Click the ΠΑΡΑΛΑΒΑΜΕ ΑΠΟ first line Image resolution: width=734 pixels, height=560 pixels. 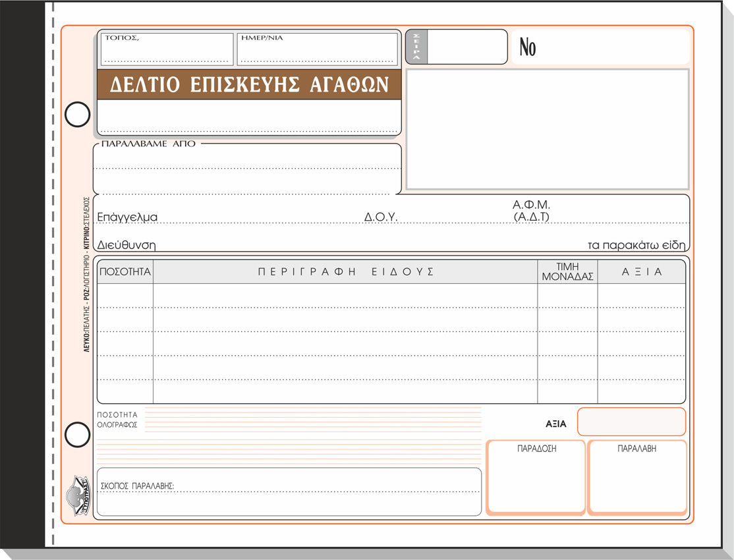click(248, 161)
